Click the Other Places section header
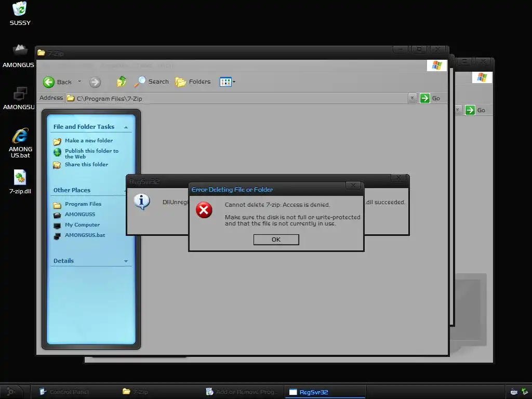This screenshot has width=532, height=399. click(72, 190)
